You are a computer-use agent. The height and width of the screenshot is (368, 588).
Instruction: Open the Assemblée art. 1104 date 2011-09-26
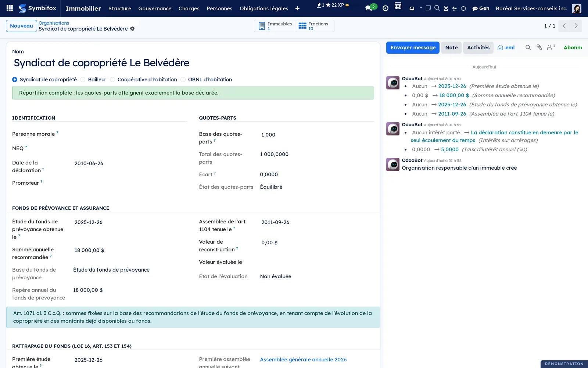pyautogui.click(x=317, y=222)
